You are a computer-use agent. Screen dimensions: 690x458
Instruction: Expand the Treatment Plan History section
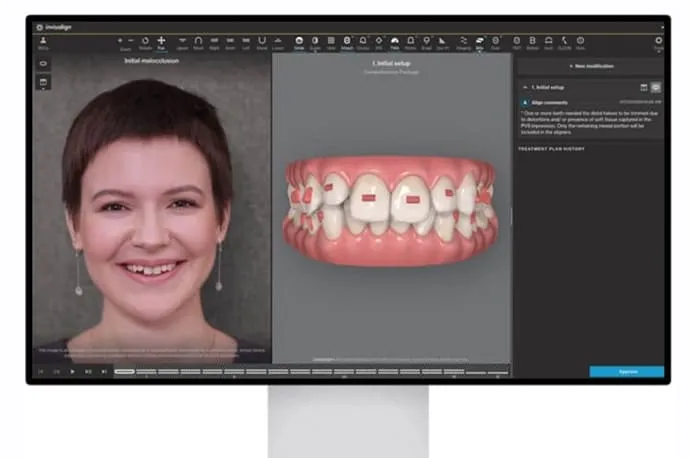(551, 149)
